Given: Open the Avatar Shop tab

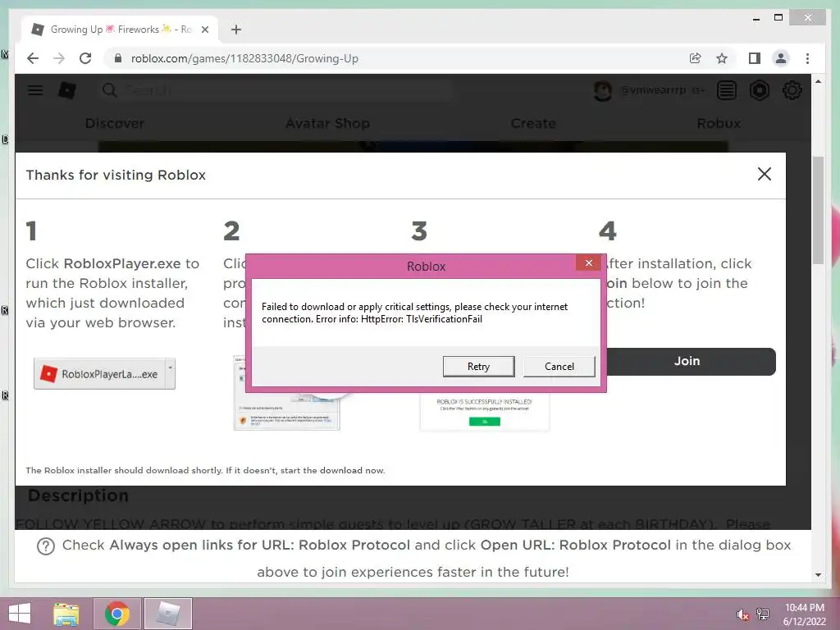Looking at the screenshot, I should 327,123.
